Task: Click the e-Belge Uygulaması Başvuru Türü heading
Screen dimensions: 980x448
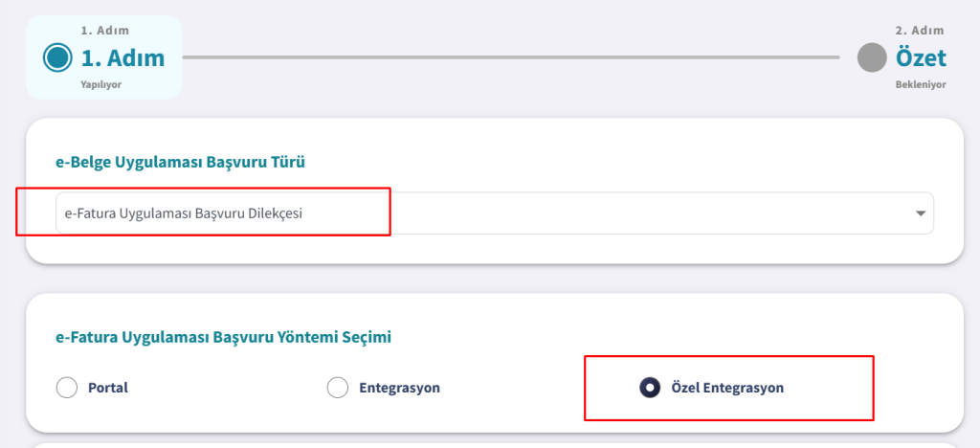Action: pyautogui.click(x=181, y=163)
